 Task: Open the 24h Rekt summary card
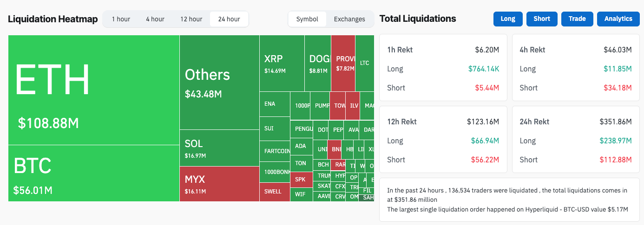(x=576, y=140)
